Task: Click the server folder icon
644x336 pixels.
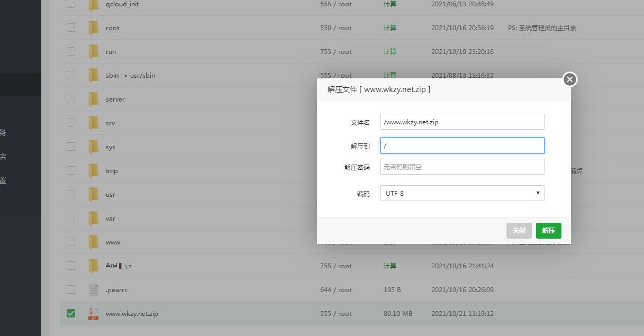Action: point(94,99)
